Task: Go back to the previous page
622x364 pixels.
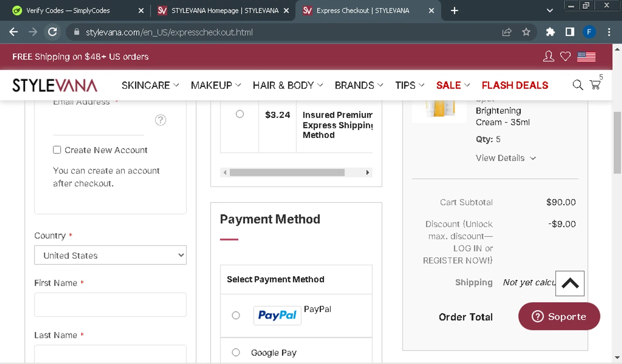Action: [14, 32]
